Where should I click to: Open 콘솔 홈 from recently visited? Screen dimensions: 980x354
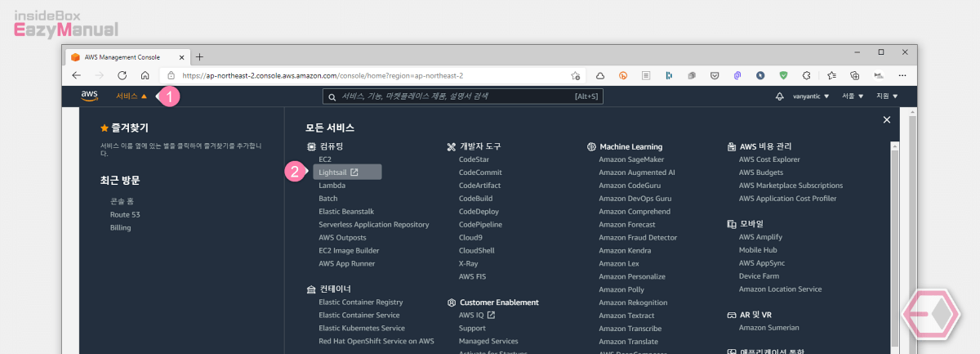(x=122, y=201)
